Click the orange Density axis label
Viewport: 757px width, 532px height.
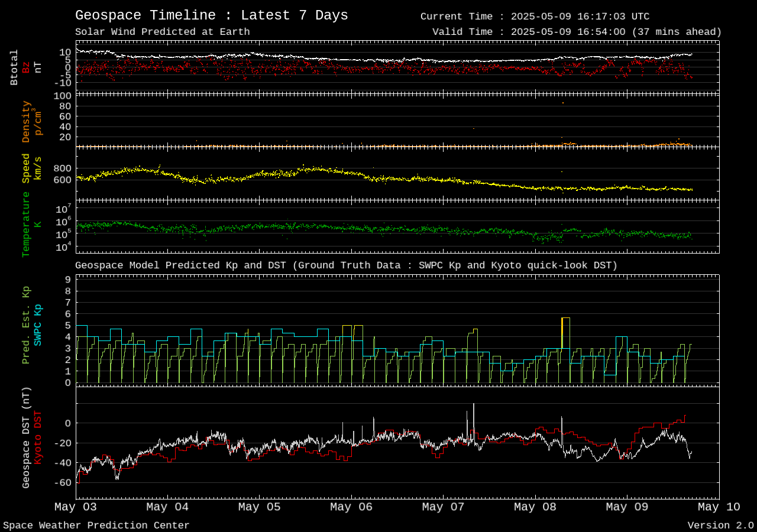click(26, 121)
